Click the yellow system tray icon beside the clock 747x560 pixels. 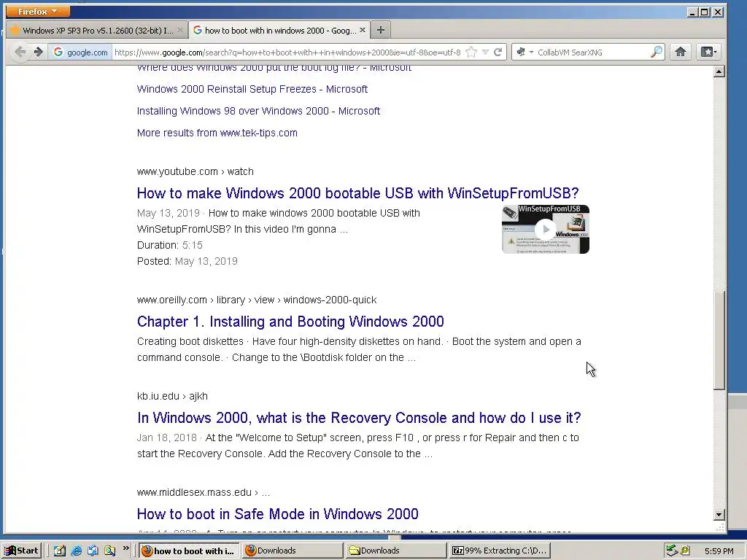pos(684,551)
